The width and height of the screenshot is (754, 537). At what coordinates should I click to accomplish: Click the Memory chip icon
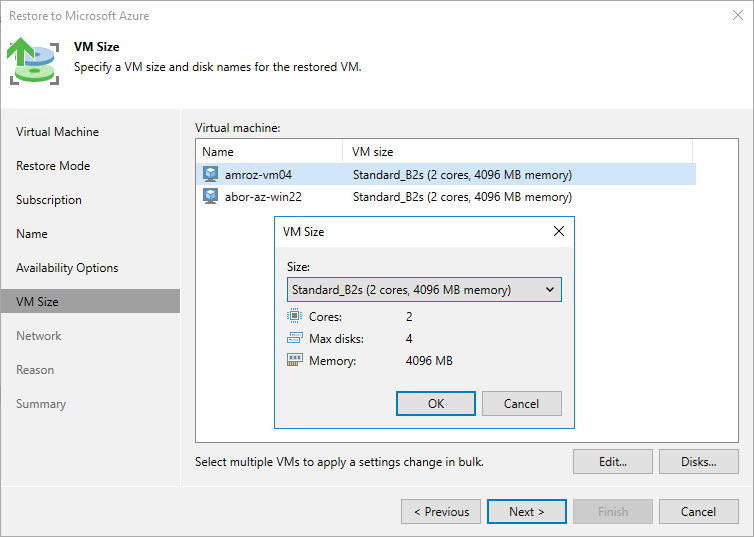click(294, 360)
